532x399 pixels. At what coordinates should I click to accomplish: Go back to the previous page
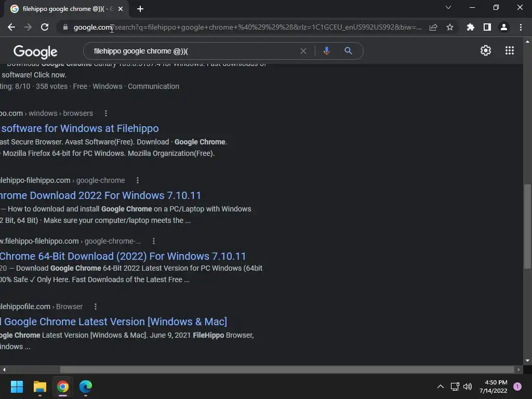tap(11, 27)
